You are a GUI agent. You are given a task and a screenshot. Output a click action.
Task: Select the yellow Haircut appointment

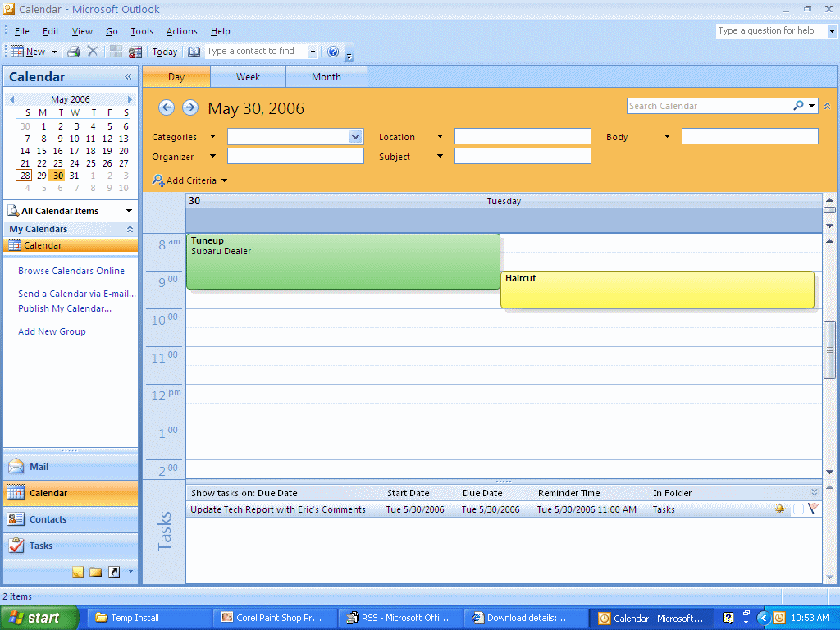pyautogui.click(x=656, y=290)
